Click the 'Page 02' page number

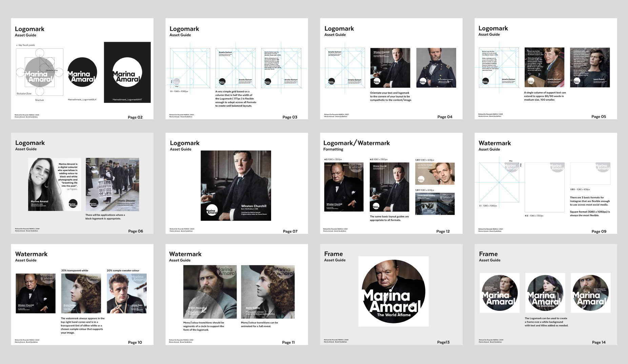[x=135, y=117]
